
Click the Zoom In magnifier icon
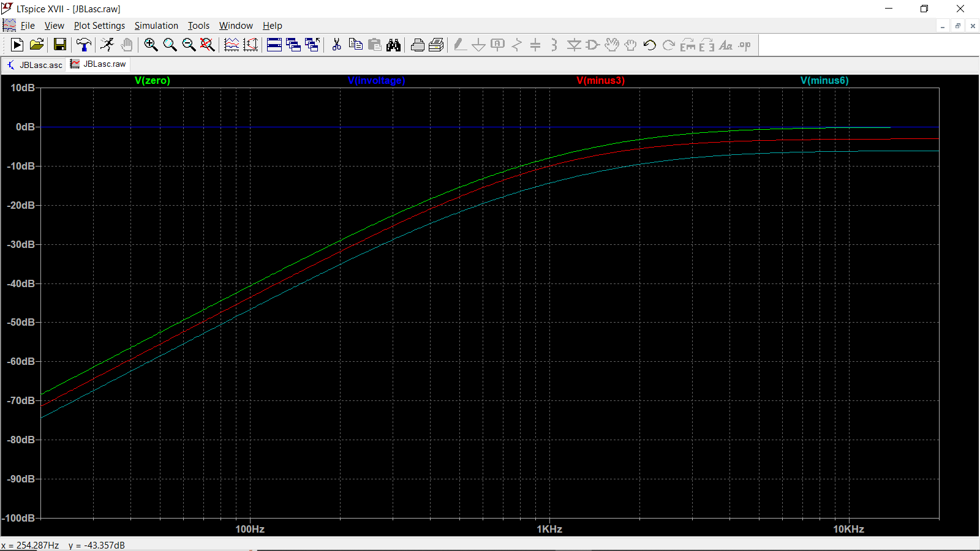(x=151, y=45)
